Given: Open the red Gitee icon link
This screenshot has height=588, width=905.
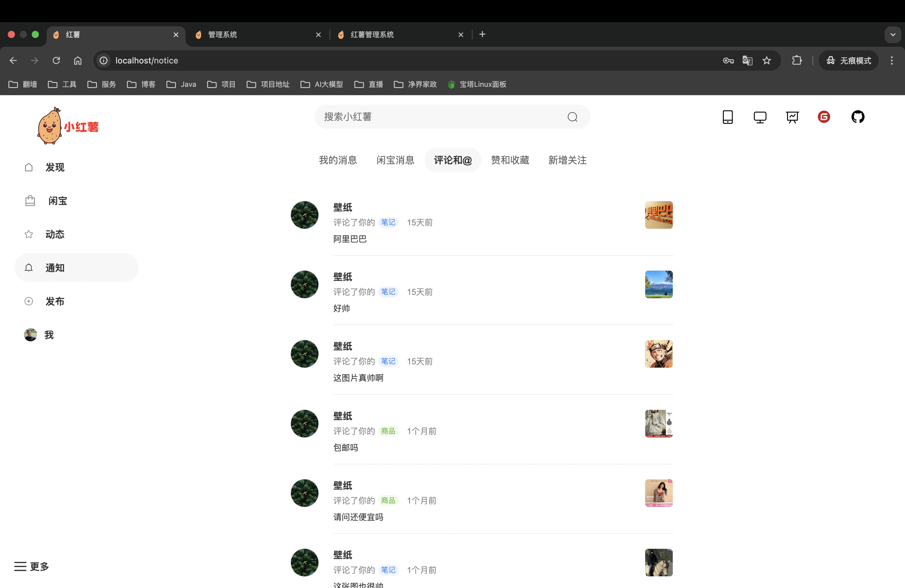Looking at the screenshot, I should tap(824, 117).
